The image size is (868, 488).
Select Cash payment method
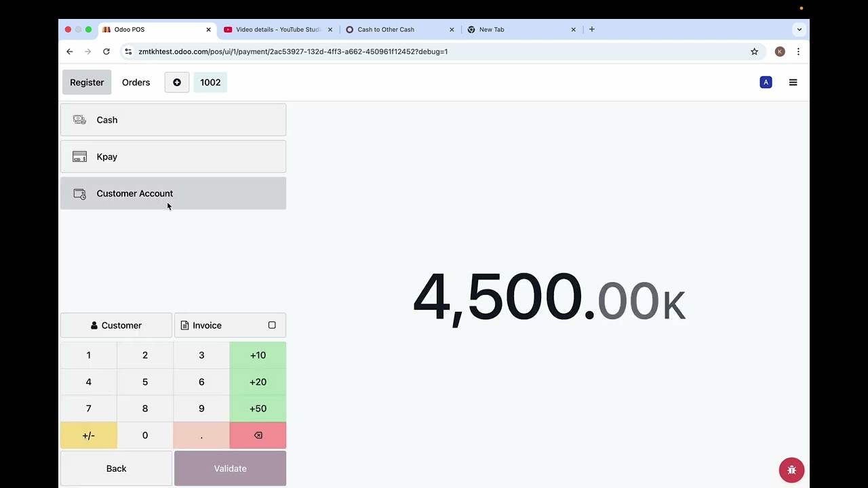[173, 120]
